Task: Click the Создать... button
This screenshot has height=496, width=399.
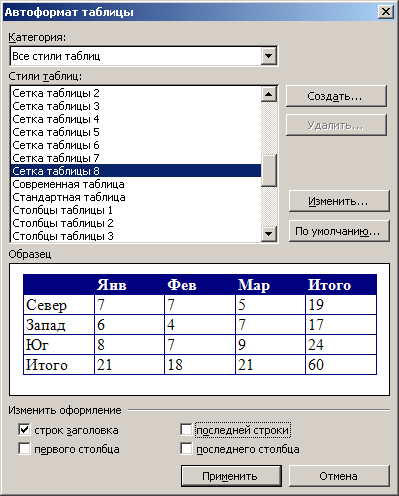Action: 336,96
